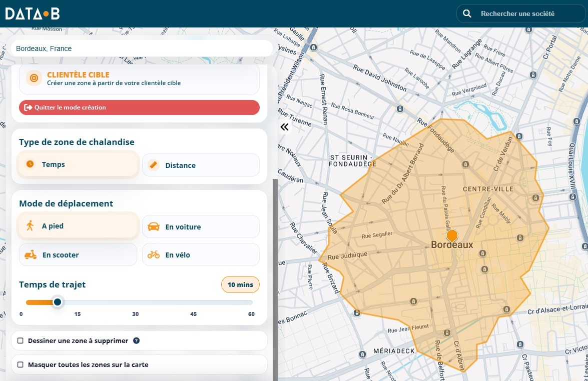Screen dimensions: 588x381
Task: Click the 10 mins value badge
Action: tap(240, 284)
